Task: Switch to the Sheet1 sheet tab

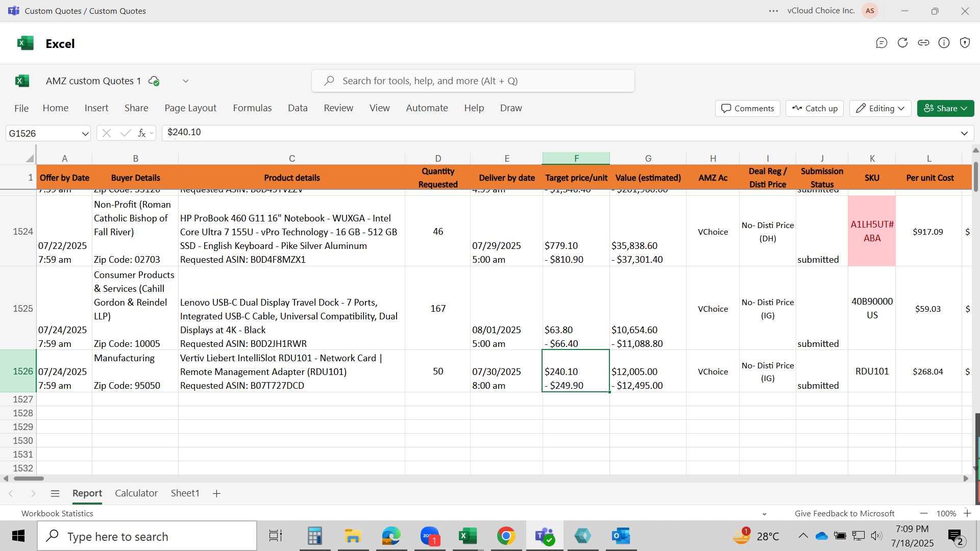Action: pyautogui.click(x=185, y=493)
